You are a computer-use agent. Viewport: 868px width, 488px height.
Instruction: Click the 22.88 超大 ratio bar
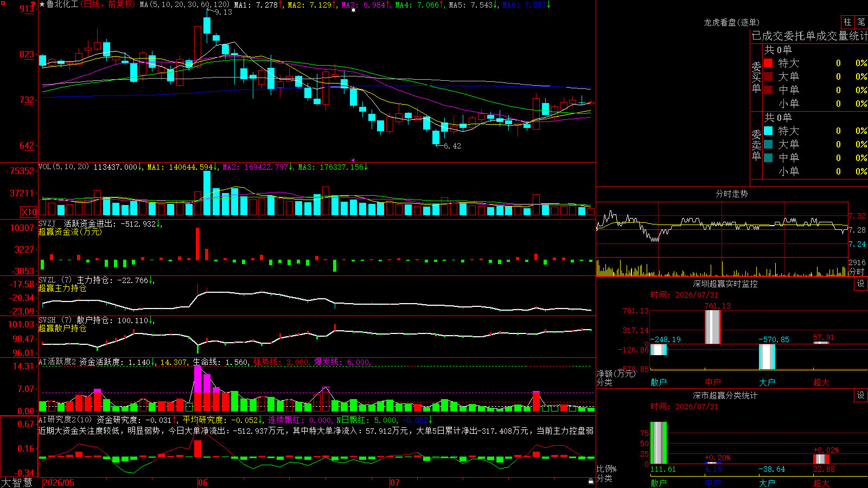point(821,459)
